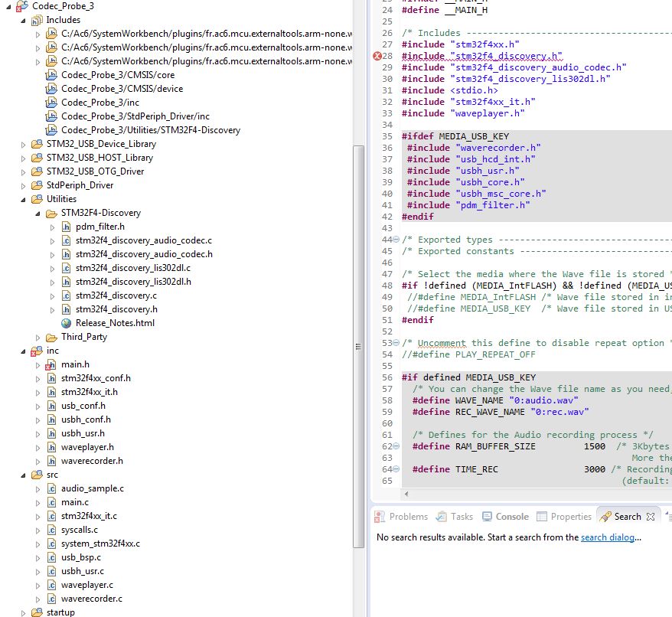Open the search dialog link

(x=608, y=537)
